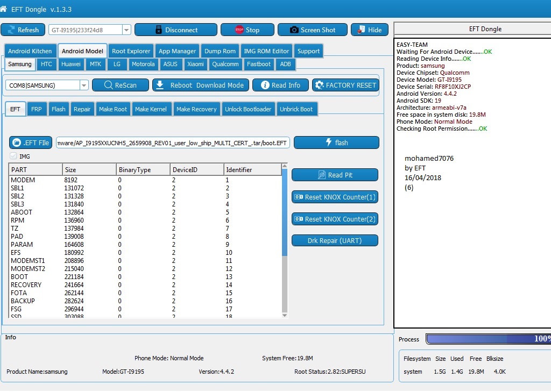This screenshot has height=392, width=551.
Task: Click the EFT file path field
Action: [x=173, y=142]
